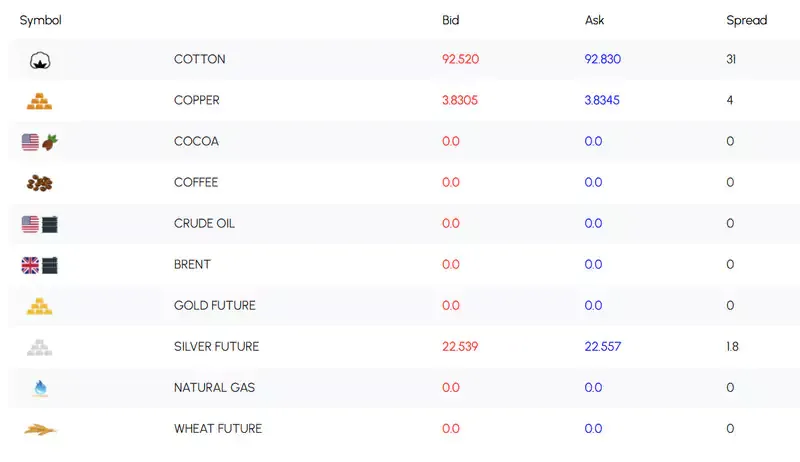This screenshot has width=800, height=462.
Task: Select the US flag crude oil icon
Action: (x=40, y=224)
